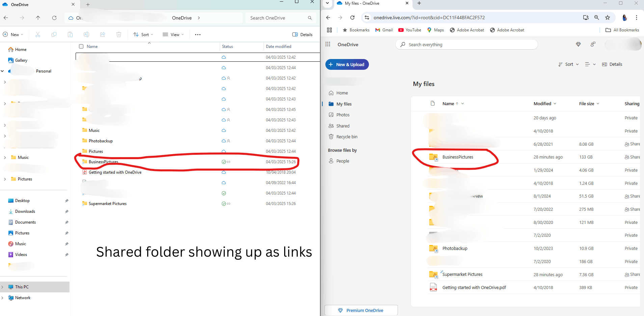
Task: Expand This PC in the navigation pane
Action: [2, 287]
